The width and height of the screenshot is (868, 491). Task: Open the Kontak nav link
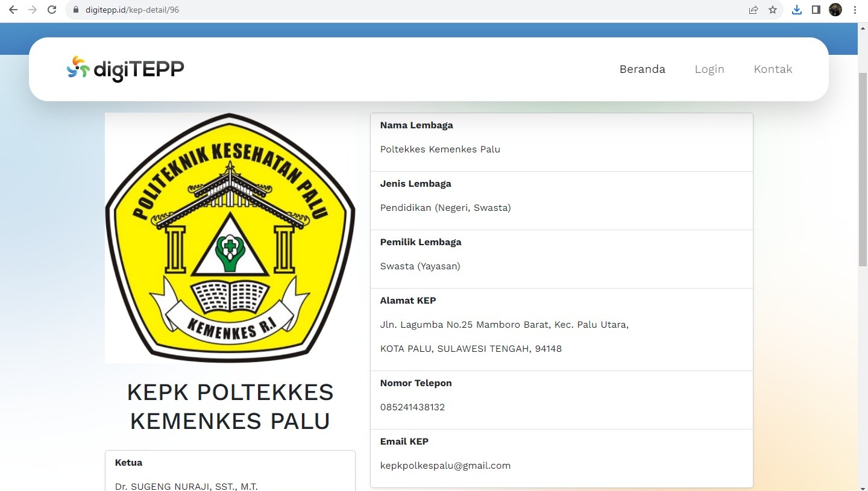click(x=773, y=69)
